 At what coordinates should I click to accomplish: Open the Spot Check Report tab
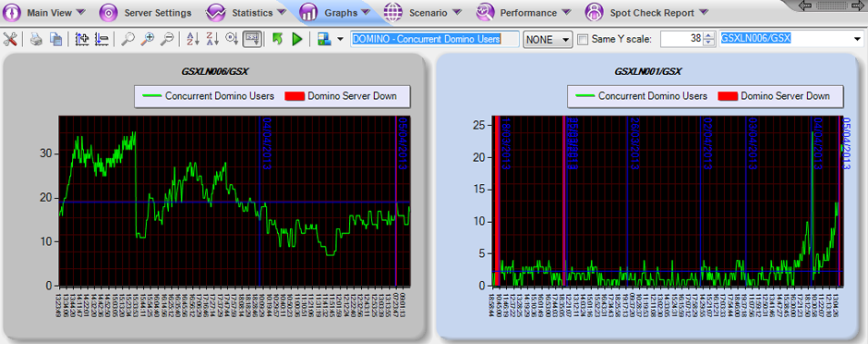point(652,12)
